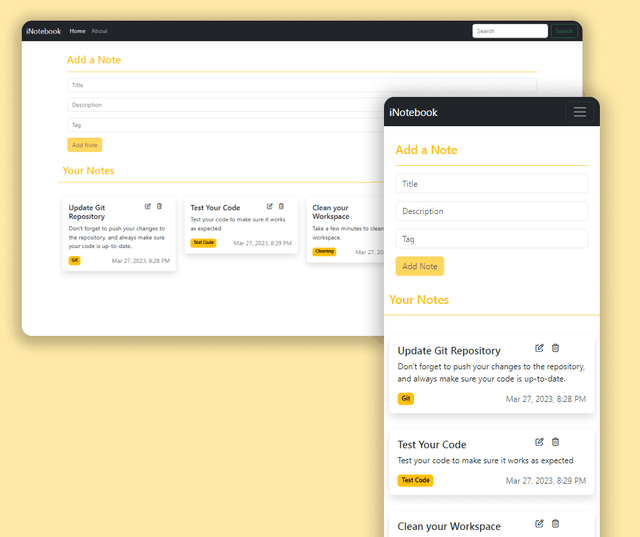Image resolution: width=640 pixels, height=537 pixels.
Task: Edit the Update Git Repository note in mobile view
Action: [x=539, y=348]
